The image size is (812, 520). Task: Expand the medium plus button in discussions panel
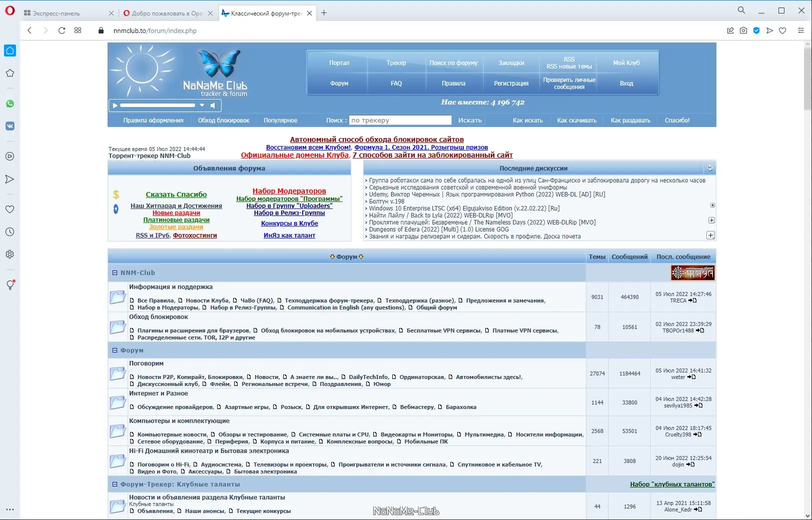click(711, 220)
